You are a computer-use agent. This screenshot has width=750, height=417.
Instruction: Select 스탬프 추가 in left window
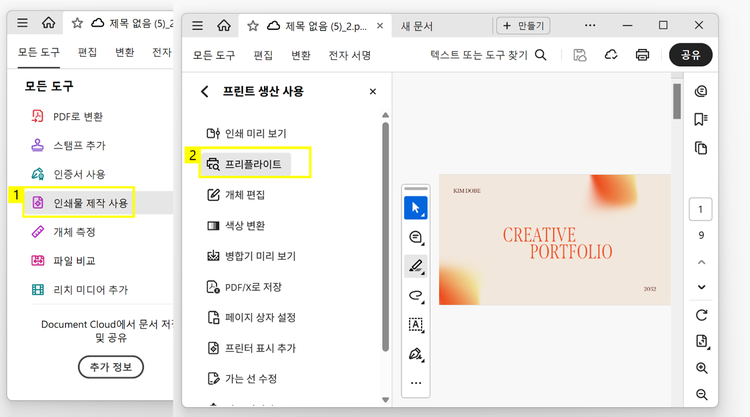pyautogui.click(x=68, y=145)
